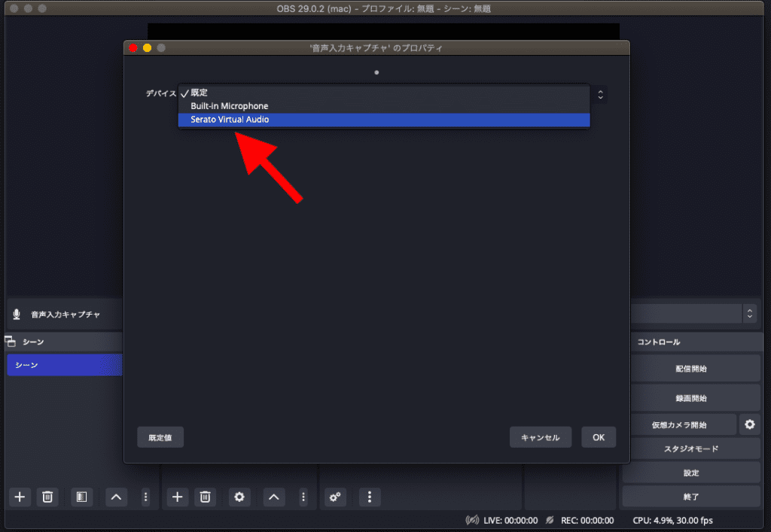The height and width of the screenshot is (532, 771).
Task: Select Built-in Microphone device option
Action: point(384,106)
